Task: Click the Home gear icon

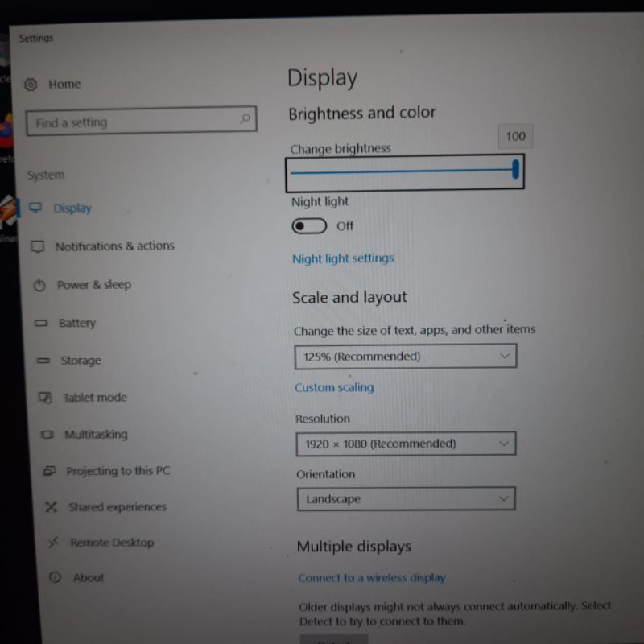Action: [31, 85]
